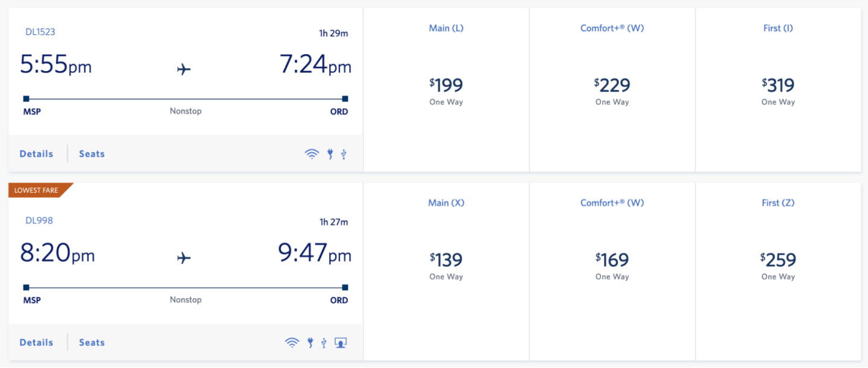Screen dimensions: 868x368
Task: Click the USB icon on flight DL1523
Action: pyautogui.click(x=344, y=154)
